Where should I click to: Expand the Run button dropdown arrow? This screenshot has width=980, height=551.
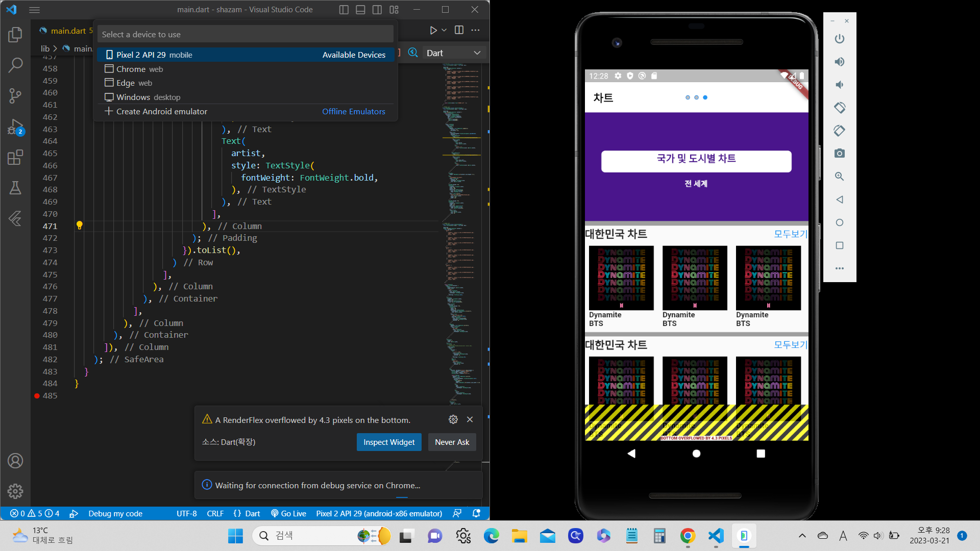tap(444, 30)
